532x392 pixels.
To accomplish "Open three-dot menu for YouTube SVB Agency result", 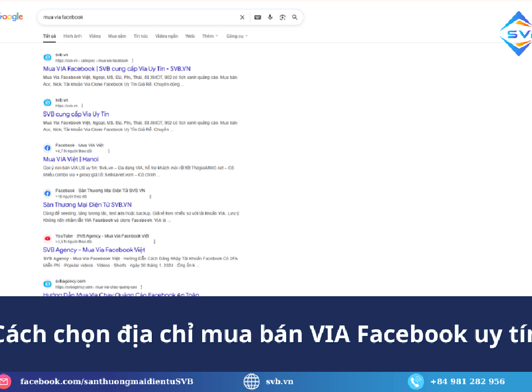I will tap(154, 241).
